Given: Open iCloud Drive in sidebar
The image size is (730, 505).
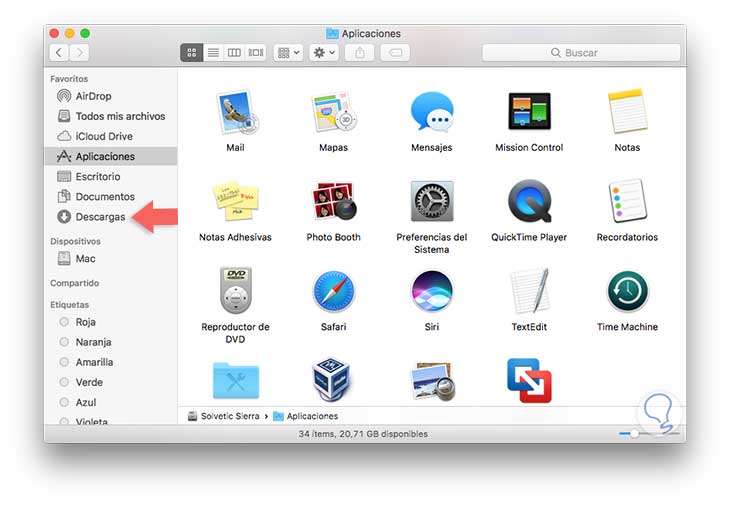Looking at the screenshot, I should [x=111, y=136].
